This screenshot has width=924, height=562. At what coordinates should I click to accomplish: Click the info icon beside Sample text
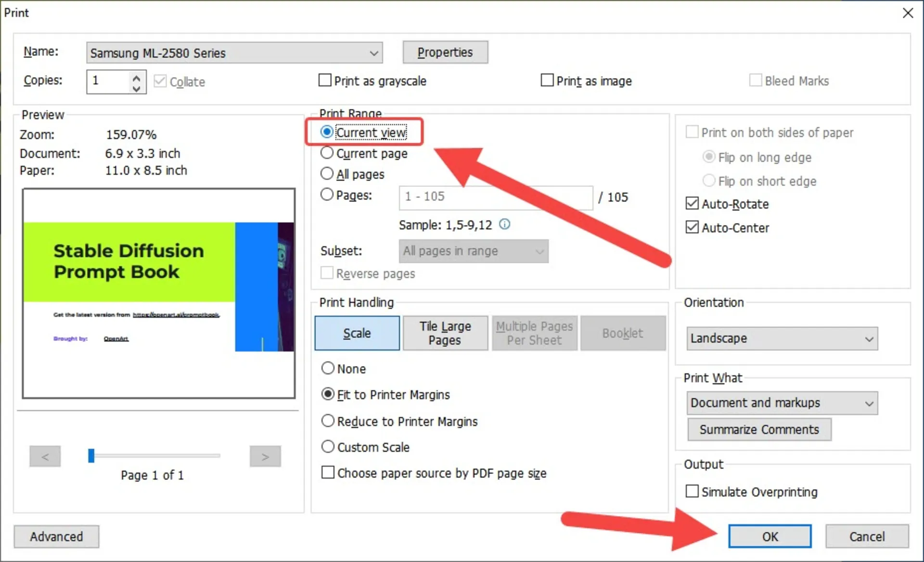pyautogui.click(x=504, y=224)
